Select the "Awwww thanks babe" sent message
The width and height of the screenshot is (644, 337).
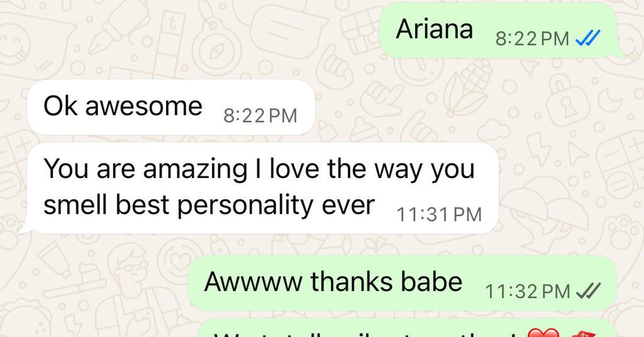click(x=402, y=283)
